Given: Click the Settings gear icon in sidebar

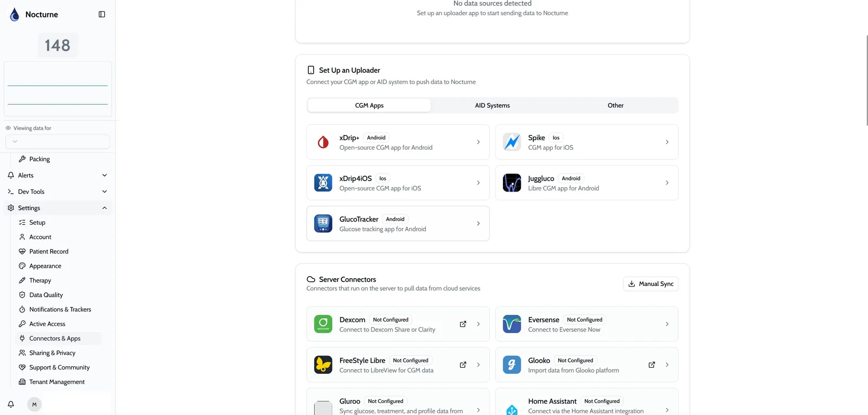Looking at the screenshot, I should [x=11, y=208].
